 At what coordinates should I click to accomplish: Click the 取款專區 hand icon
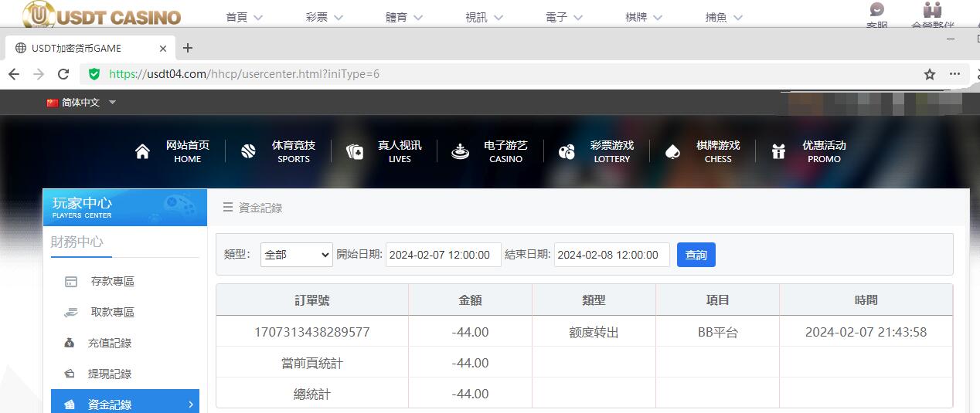point(71,313)
